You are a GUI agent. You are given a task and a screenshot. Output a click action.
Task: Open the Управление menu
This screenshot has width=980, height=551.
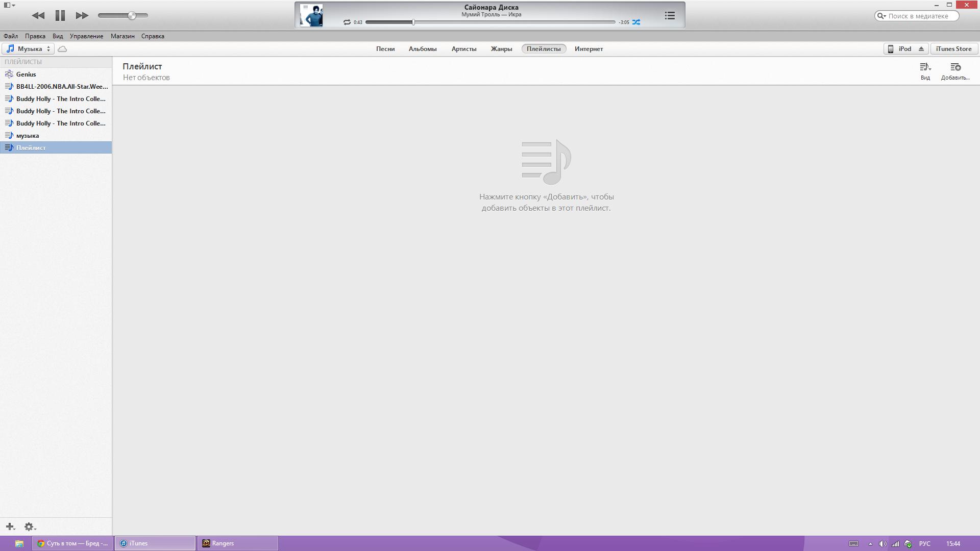(x=86, y=36)
